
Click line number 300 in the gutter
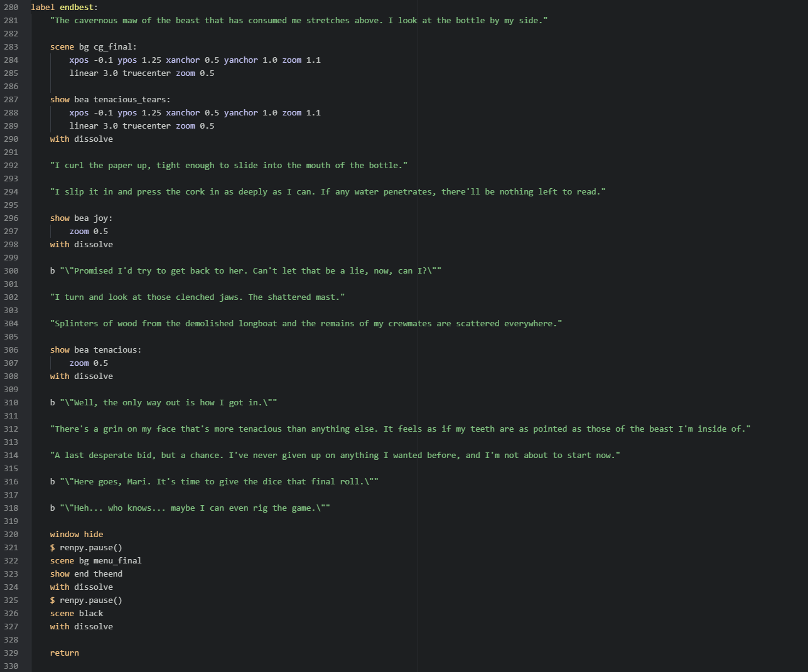click(11, 270)
